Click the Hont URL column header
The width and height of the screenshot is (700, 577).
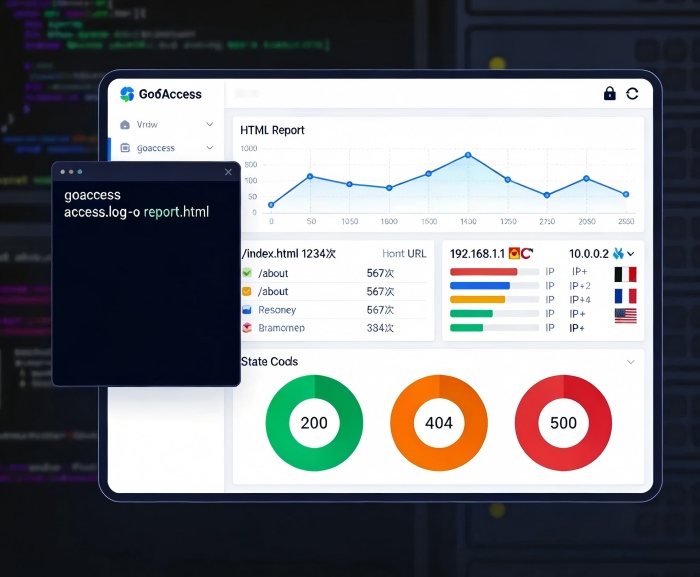(404, 254)
